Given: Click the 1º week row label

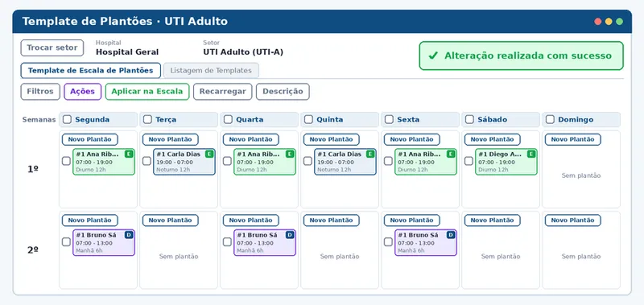Looking at the screenshot, I should (33, 169).
